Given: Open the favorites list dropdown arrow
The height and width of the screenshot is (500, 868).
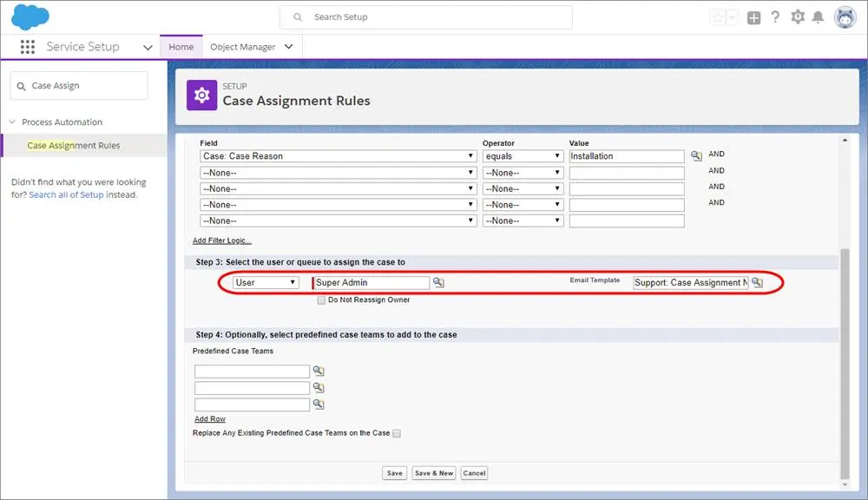Looking at the screenshot, I should pos(732,17).
